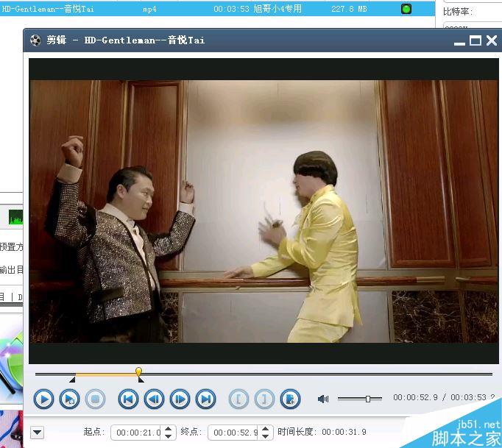This screenshot has width=502, height=448.
Task: Click the 比特率 label in the background panel
Action: tap(458, 12)
